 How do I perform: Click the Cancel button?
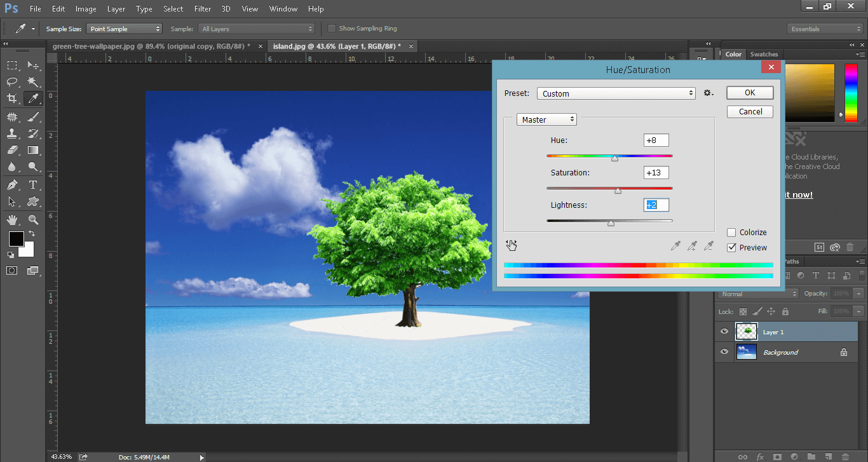[750, 112]
